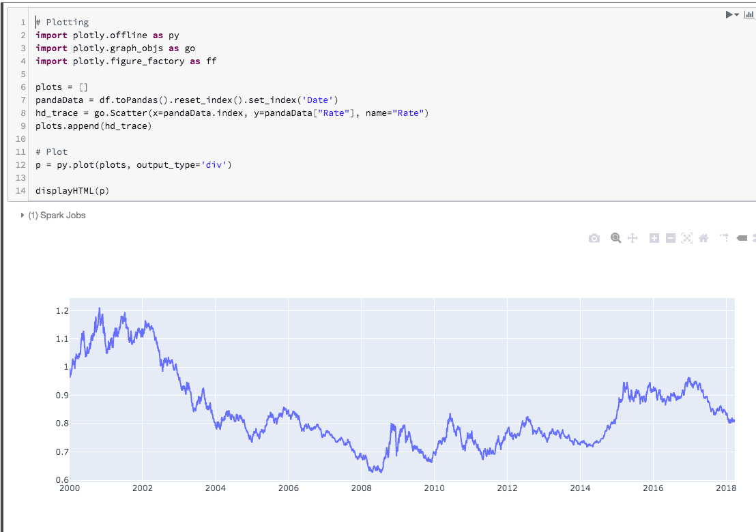Click the 2008 label on the x-axis

tap(361, 488)
